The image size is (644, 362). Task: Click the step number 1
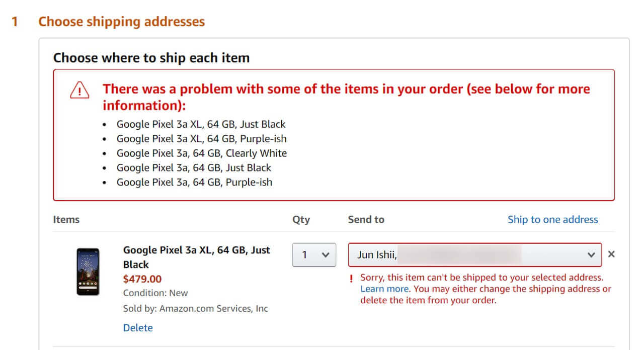pyautogui.click(x=15, y=22)
